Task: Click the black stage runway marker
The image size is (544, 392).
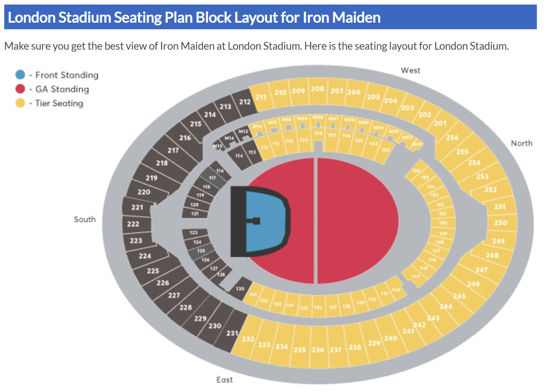Action: click(256, 221)
